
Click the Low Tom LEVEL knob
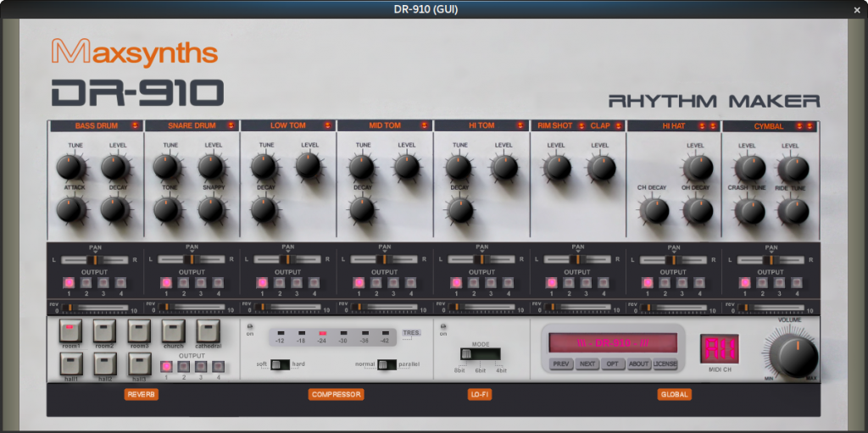[x=308, y=165]
